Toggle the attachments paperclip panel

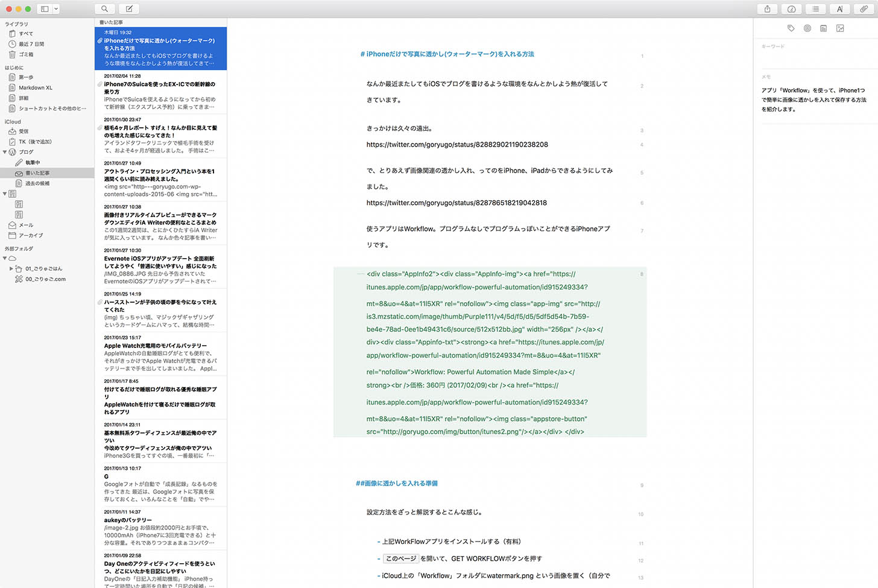pos(864,9)
